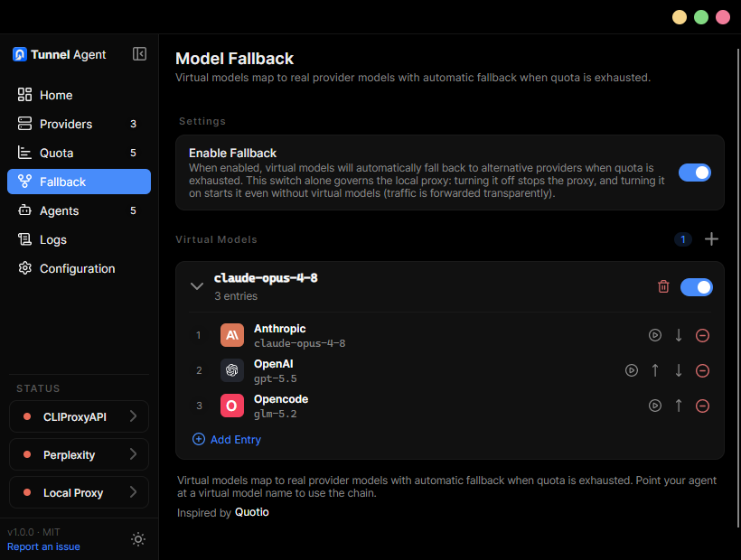Move the Opencode entry up
Screen dimensions: 741x560
679,406
